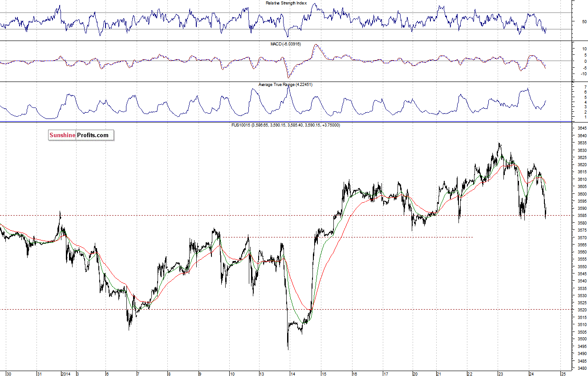Click the 3600 price axis label

pos(582,194)
